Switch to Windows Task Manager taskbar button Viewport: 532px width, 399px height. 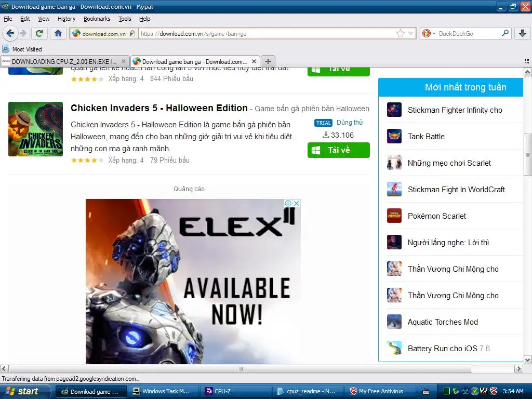[x=162, y=391]
